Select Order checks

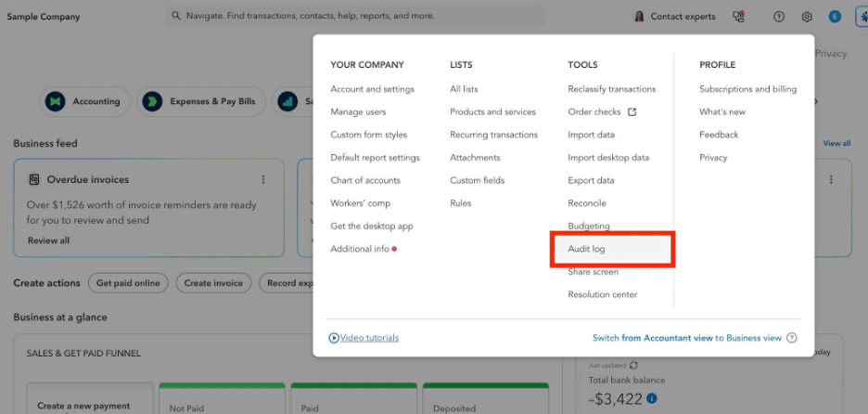[594, 112]
